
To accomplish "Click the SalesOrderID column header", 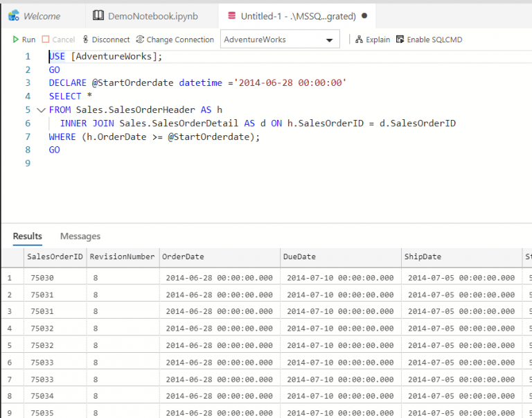I will click(55, 256).
